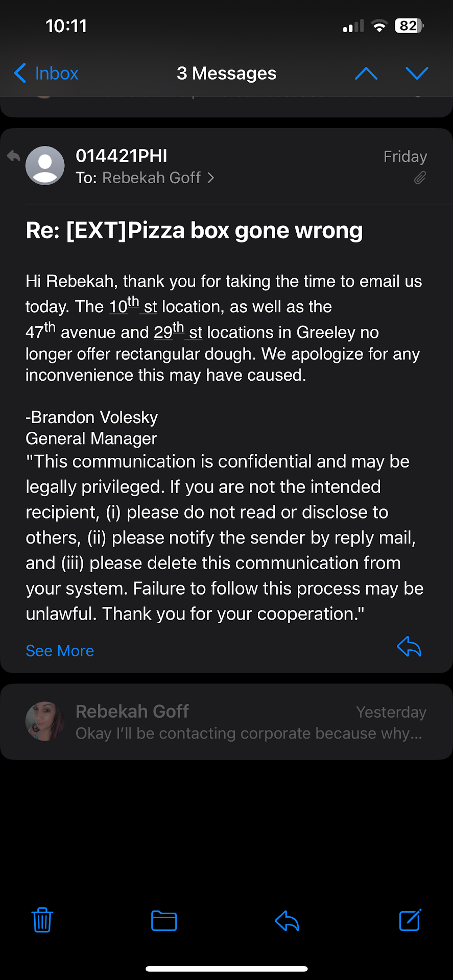This screenshot has height=980, width=453.
Task: Delete message with trash icon
Action: 42,920
